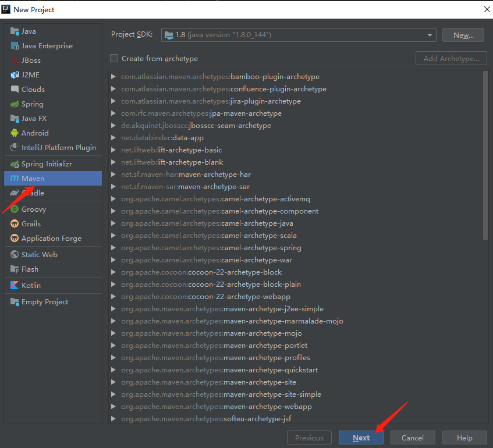
Task: Click the Application Forge icon
Action: pyautogui.click(x=15, y=239)
